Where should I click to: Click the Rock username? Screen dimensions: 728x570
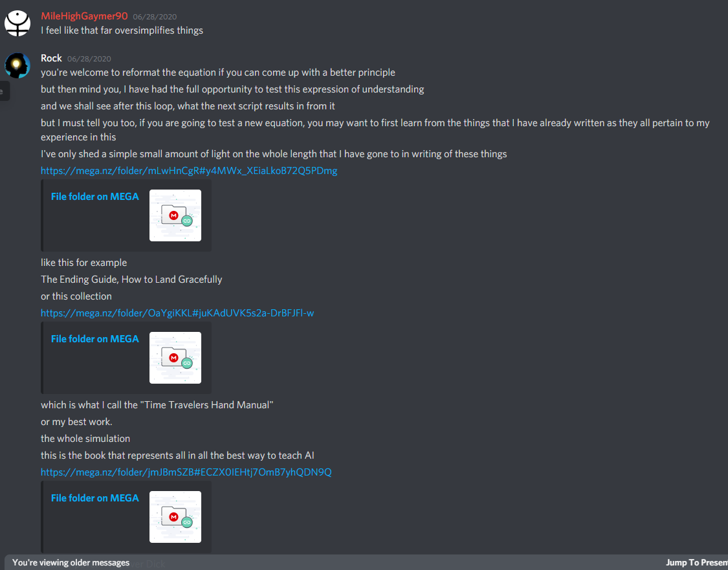[x=51, y=58]
